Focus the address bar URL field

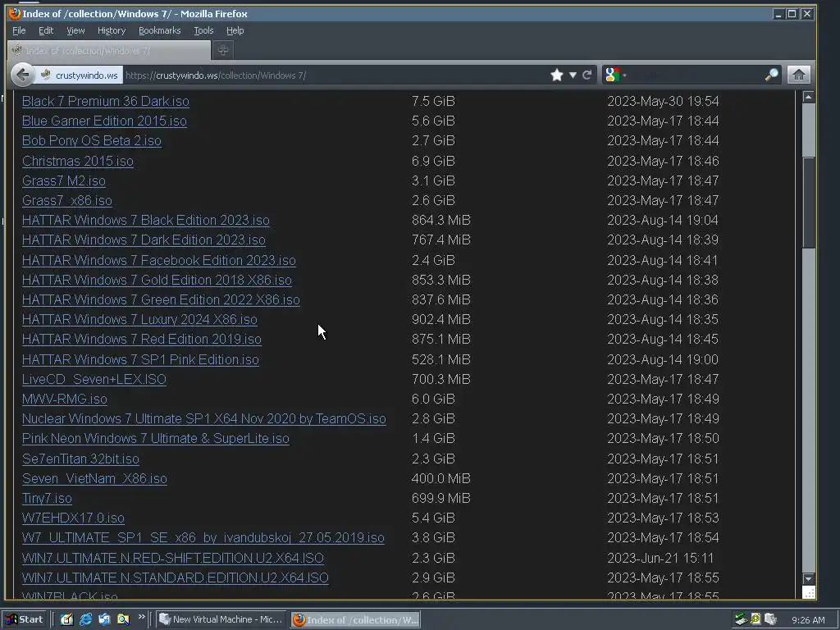click(335, 75)
